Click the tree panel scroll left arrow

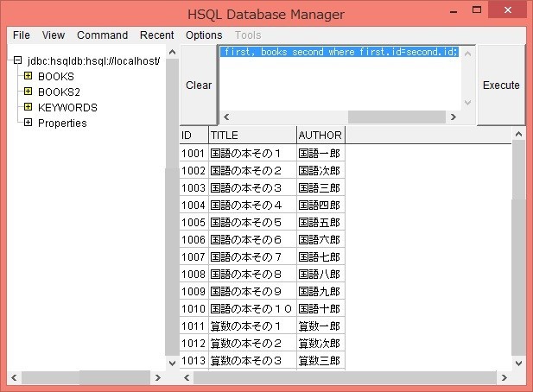coord(14,377)
